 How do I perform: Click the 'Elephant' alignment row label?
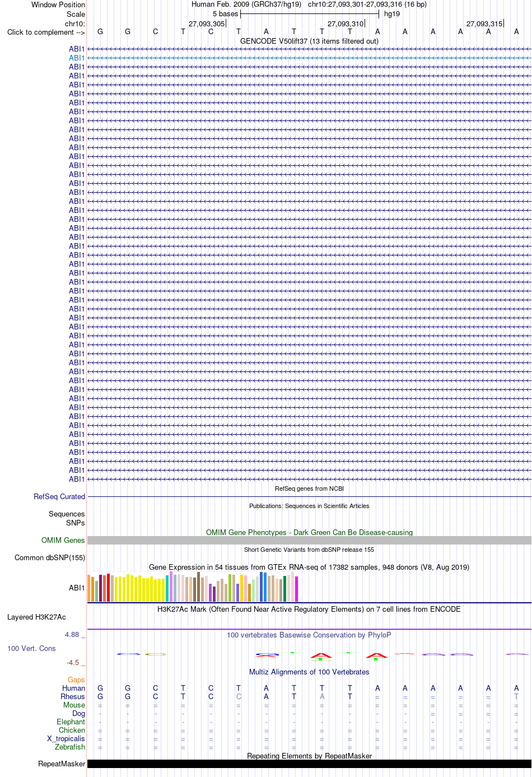tap(71, 722)
